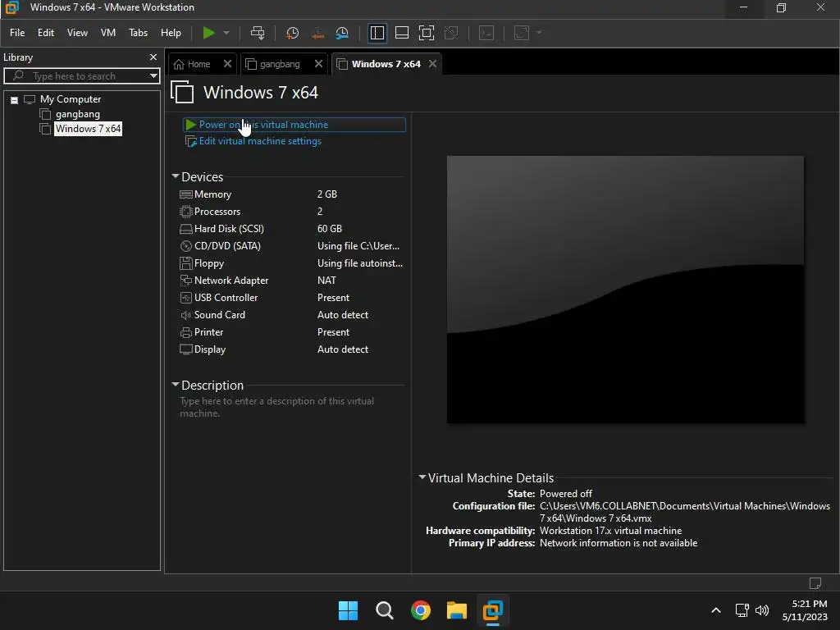Open the power options dropdown arrow

tap(226, 33)
